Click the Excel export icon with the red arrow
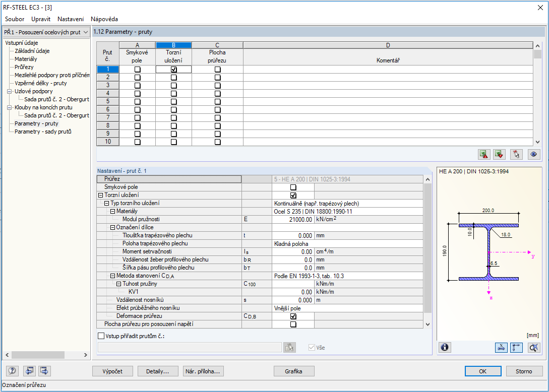Image resolution: width=549 pixels, height=392 pixels. 484,154
